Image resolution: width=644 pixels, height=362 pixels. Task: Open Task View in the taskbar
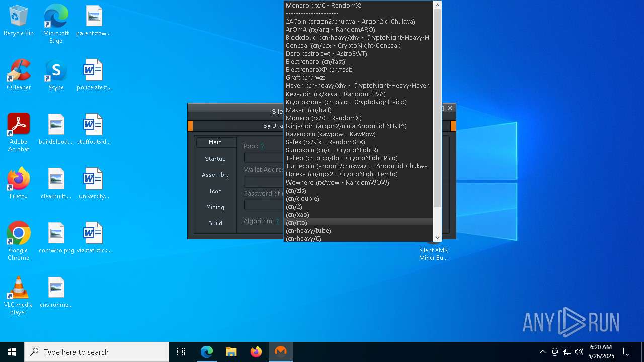pos(181,352)
